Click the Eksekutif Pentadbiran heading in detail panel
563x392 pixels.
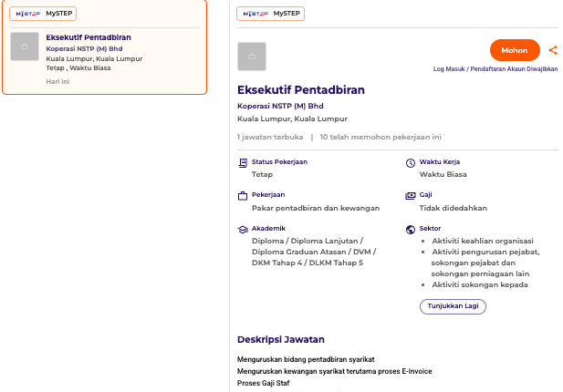[301, 89]
